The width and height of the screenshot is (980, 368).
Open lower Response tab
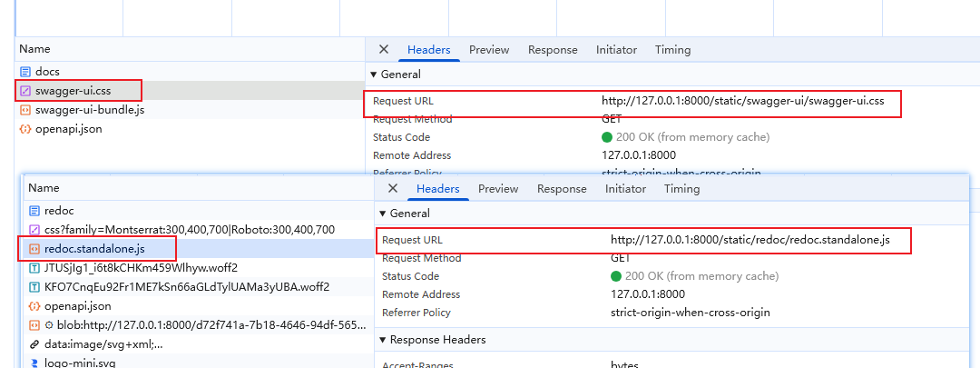coord(562,188)
